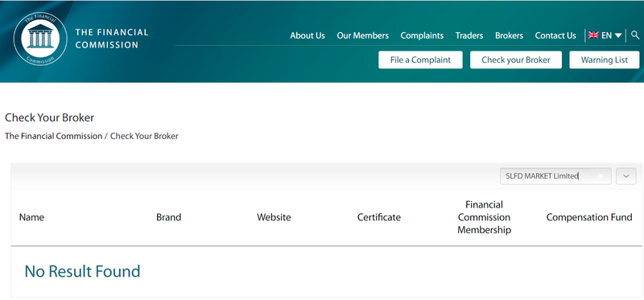Click the Certificate column header

(x=378, y=217)
